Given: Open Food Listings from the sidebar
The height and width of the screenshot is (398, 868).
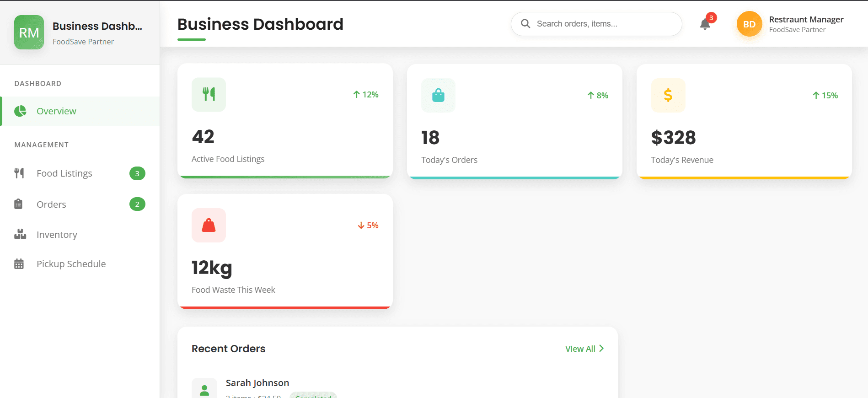Looking at the screenshot, I should 80,173.
